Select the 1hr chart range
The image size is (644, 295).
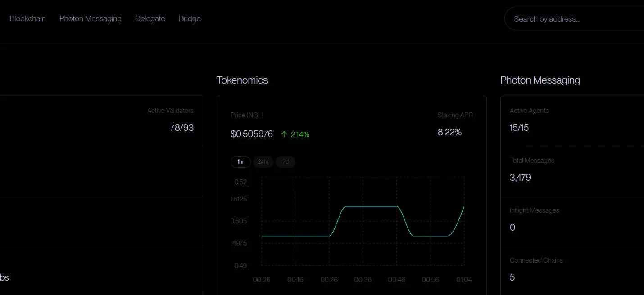(240, 162)
